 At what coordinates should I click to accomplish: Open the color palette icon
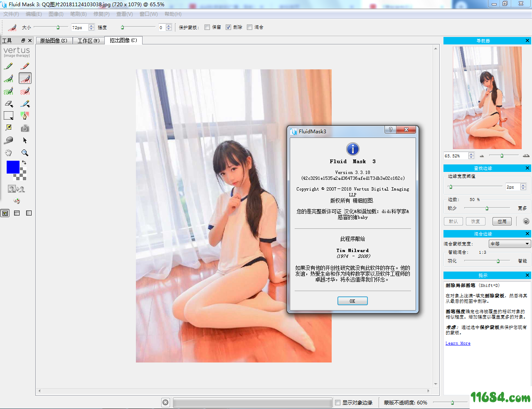click(17, 201)
